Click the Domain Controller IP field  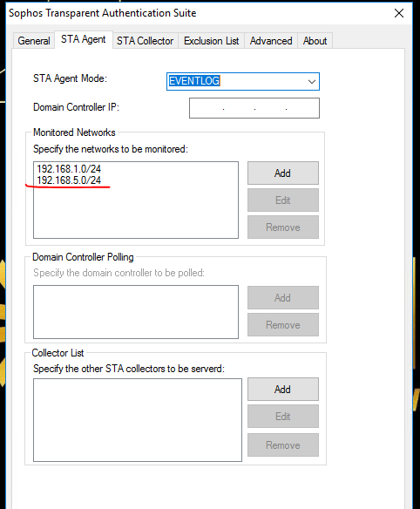(254, 108)
